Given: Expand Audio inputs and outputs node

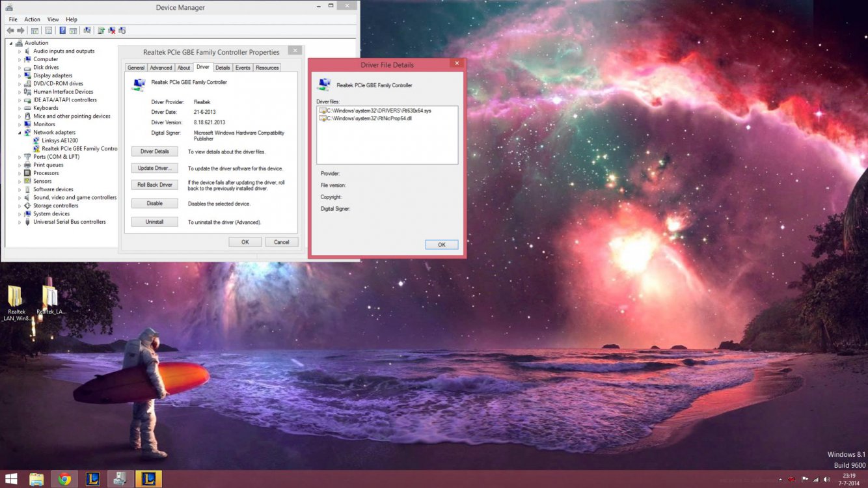Looking at the screenshot, I should tap(20, 51).
